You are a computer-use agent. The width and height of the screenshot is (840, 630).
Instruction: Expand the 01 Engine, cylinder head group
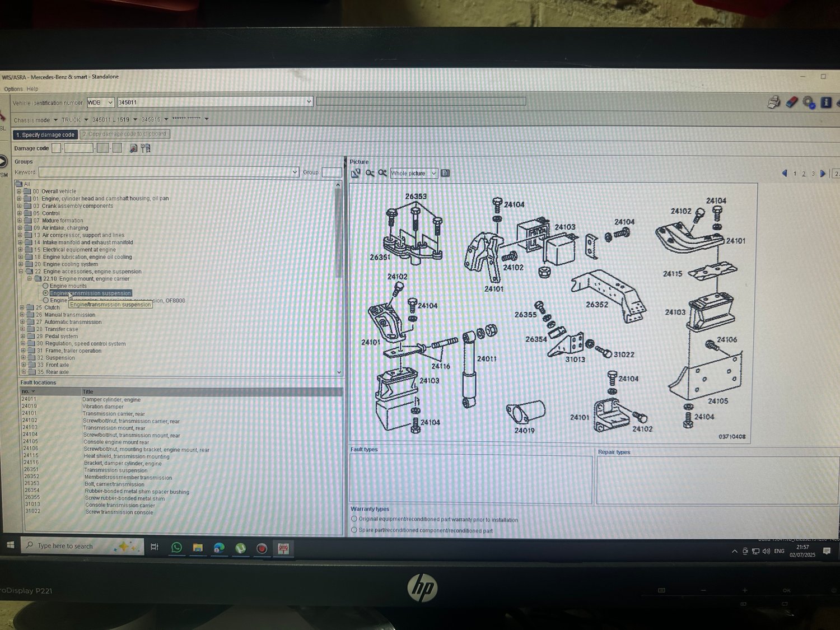pos(19,198)
